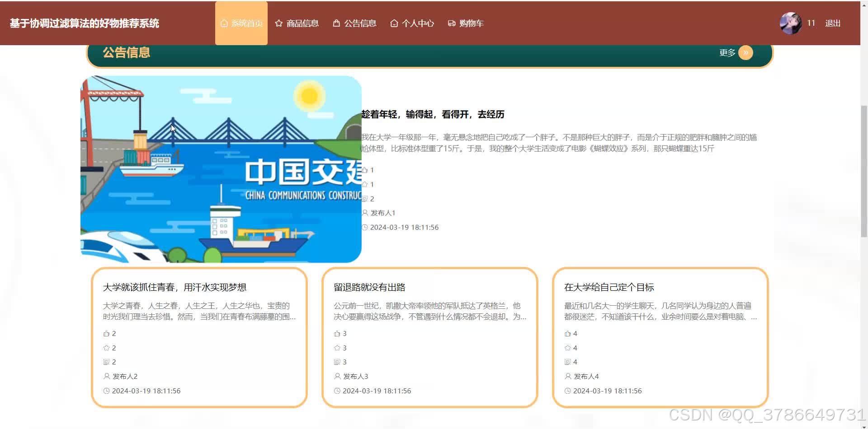868x429 pixels.
Task: Click the user avatar picture
Action: 791,23
